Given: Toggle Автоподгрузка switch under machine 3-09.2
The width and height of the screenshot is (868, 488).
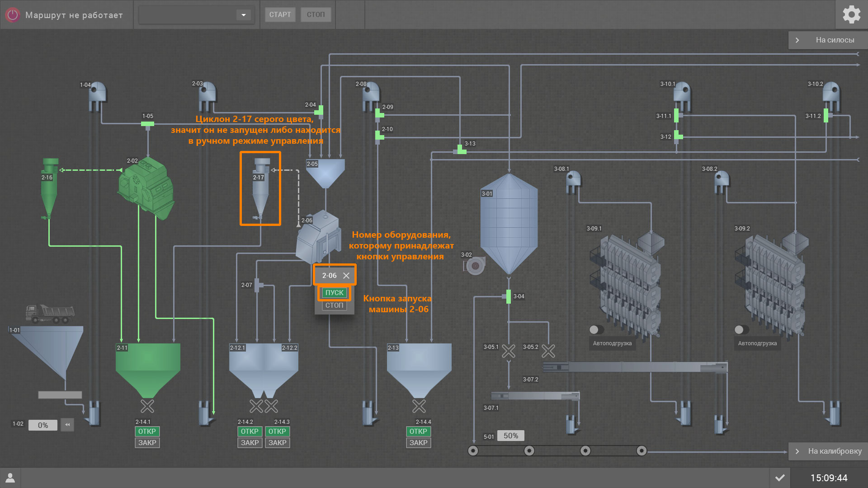Looking at the screenshot, I should (741, 329).
